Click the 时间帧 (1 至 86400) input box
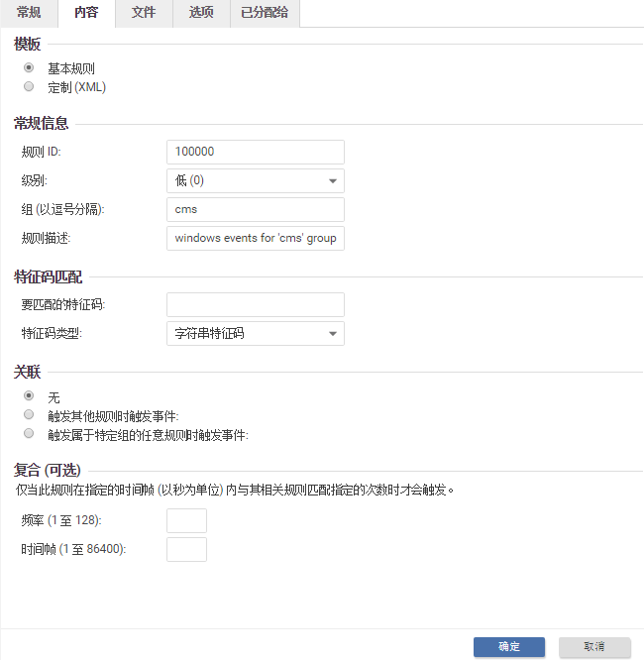644x660 pixels. 186,549
